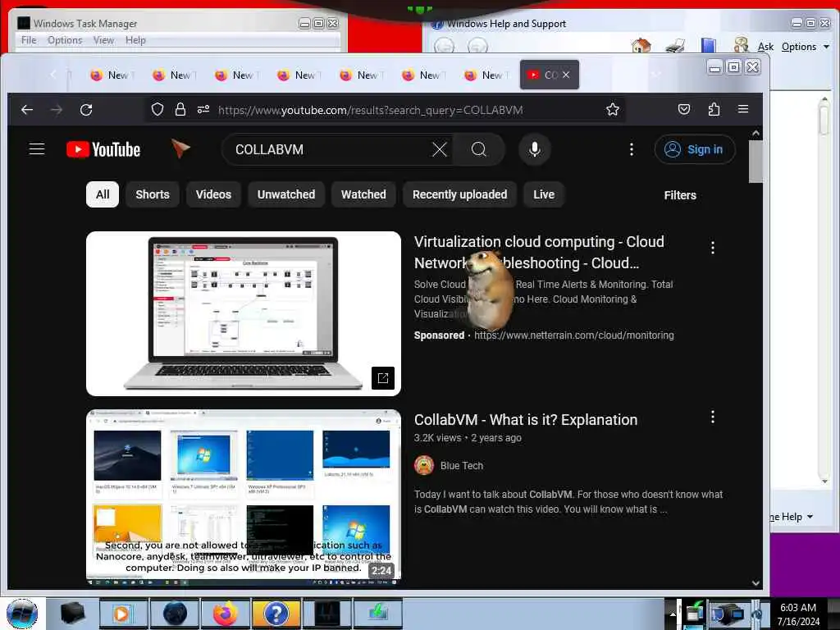Close the active YouTube tab
Image resolution: width=840 pixels, height=630 pixels.
[566, 75]
